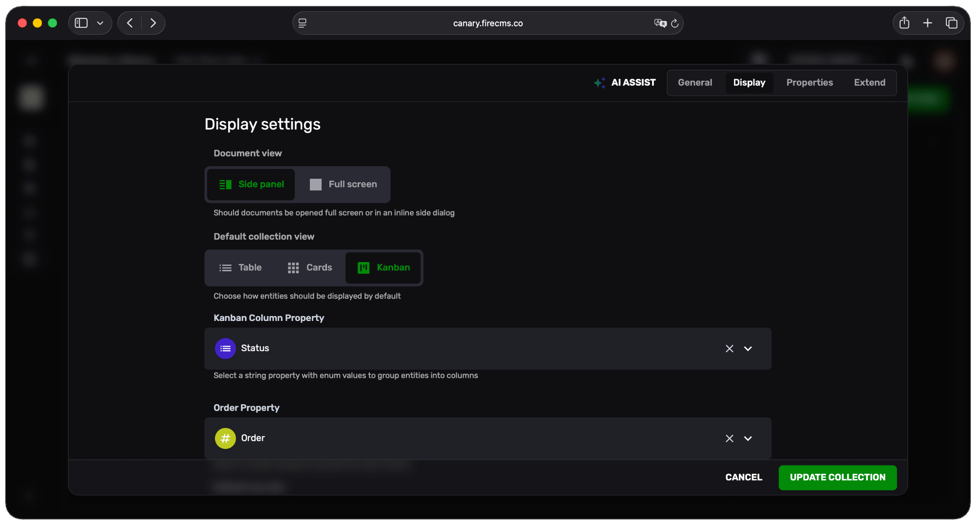Click the Status enum property icon

point(225,348)
